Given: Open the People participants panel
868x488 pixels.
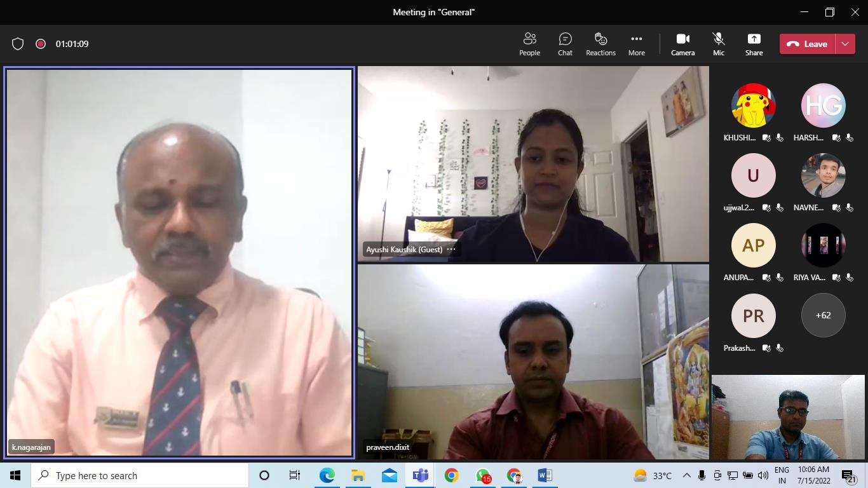Looking at the screenshot, I should tap(529, 44).
